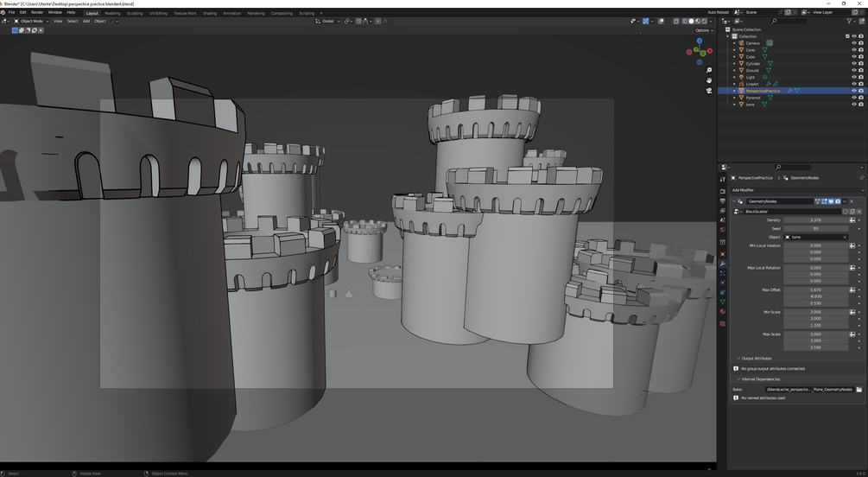The width and height of the screenshot is (868, 477).
Task: Open the viewport Add menu
Action: point(86,21)
